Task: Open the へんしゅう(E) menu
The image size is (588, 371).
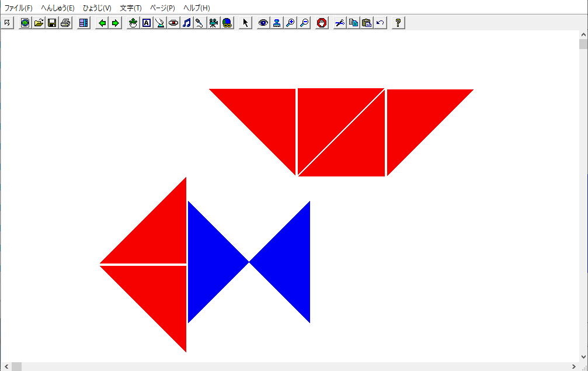Action: (x=58, y=8)
